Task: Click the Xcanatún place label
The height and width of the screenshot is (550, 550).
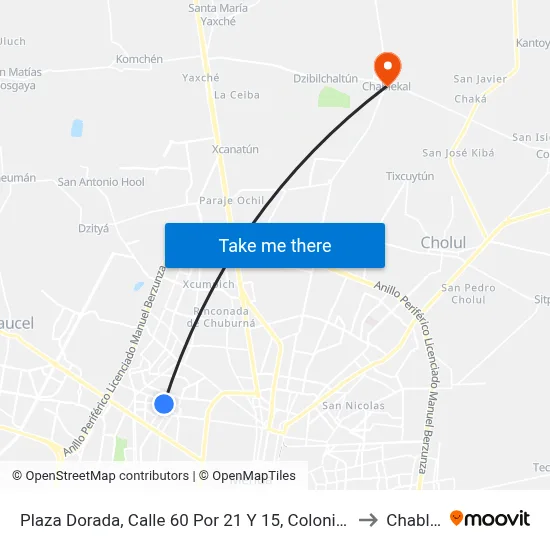Action: [235, 149]
